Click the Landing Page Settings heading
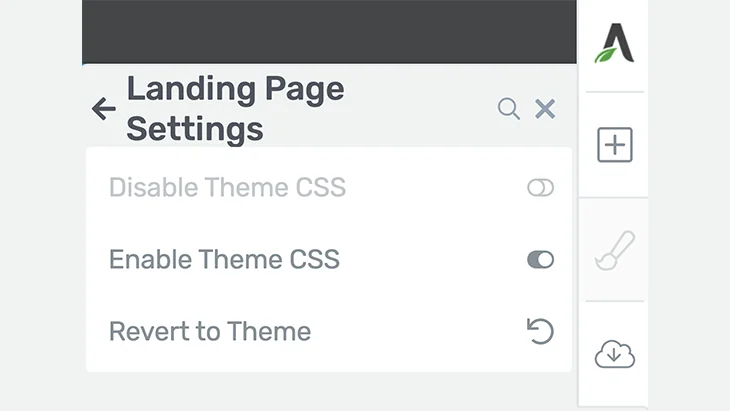The height and width of the screenshot is (411, 730). coord(235,108)
